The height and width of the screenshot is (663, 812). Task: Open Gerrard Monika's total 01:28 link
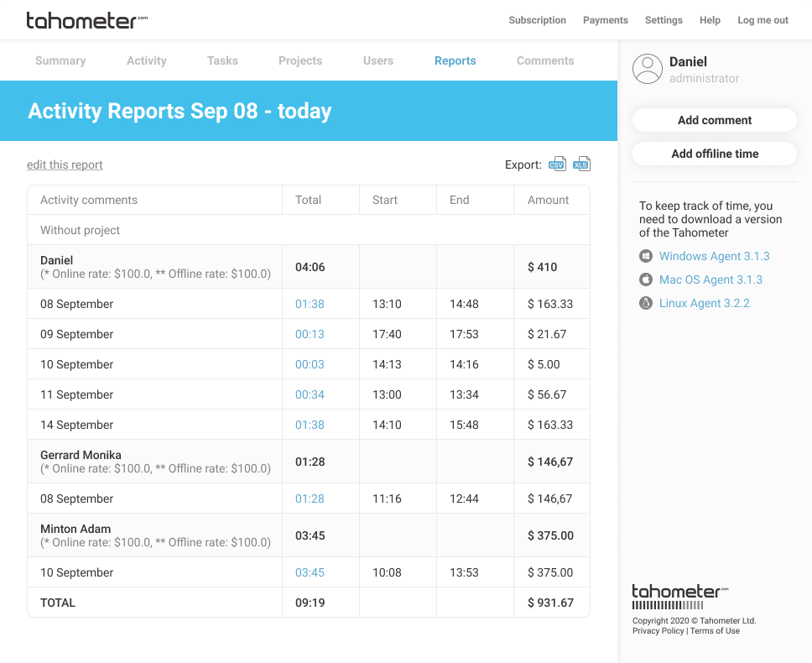[x=310, y=499]
